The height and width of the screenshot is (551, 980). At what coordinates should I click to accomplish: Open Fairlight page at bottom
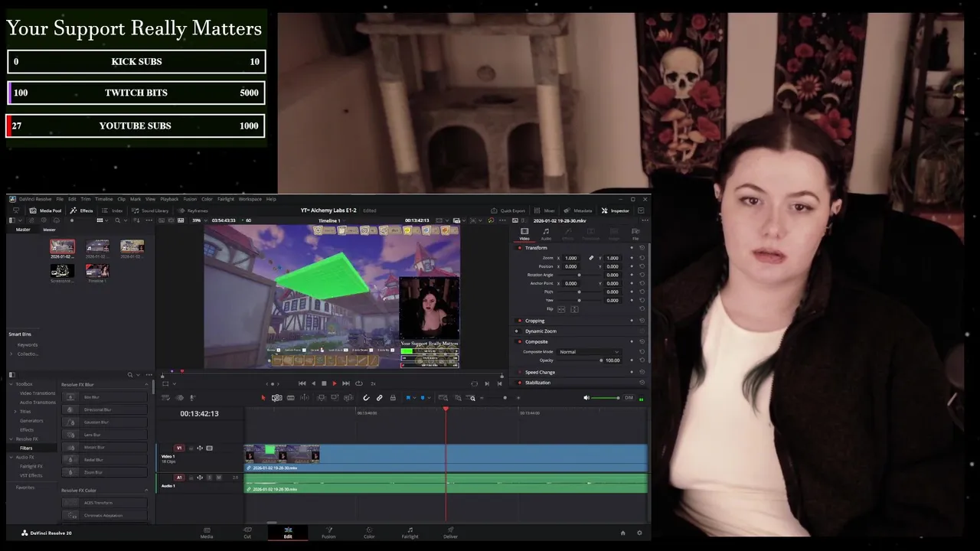(x=410, y=532)
